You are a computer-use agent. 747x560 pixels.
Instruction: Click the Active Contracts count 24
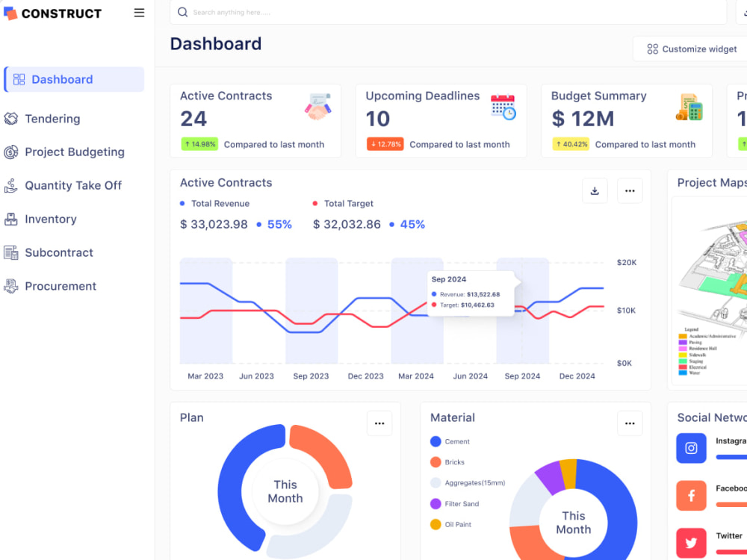(193, 119)
